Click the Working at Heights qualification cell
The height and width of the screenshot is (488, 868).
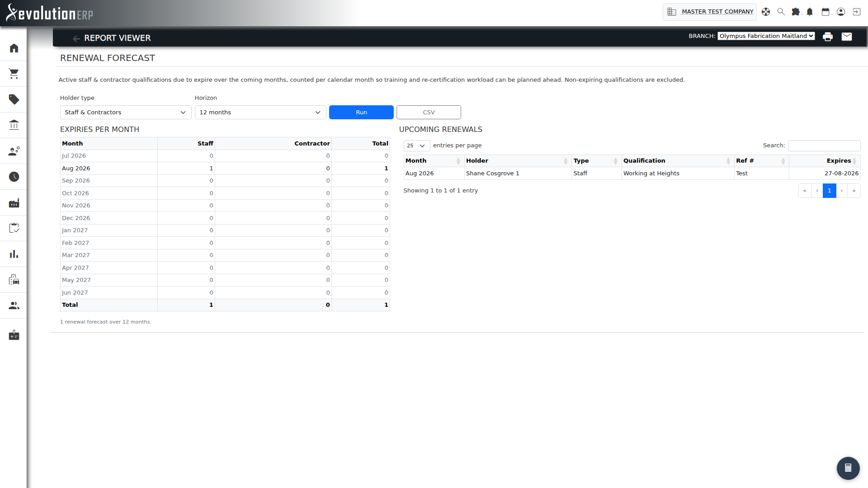tap(678, 174)
